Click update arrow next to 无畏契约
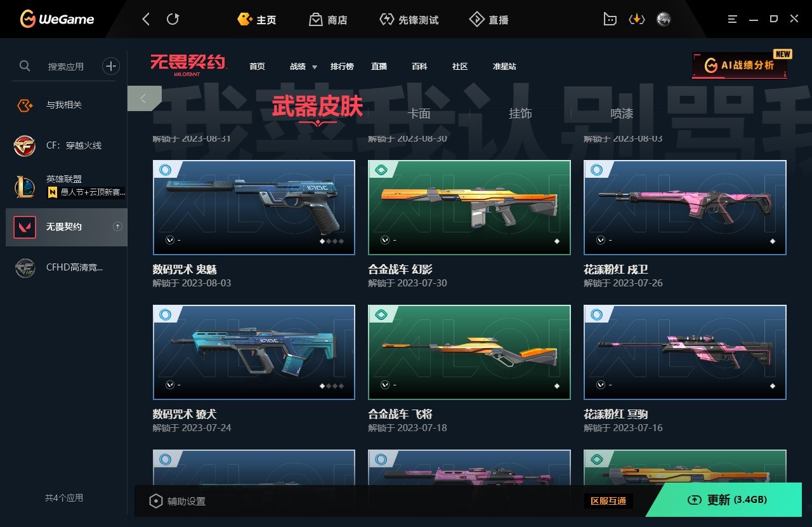 [117, 226]
